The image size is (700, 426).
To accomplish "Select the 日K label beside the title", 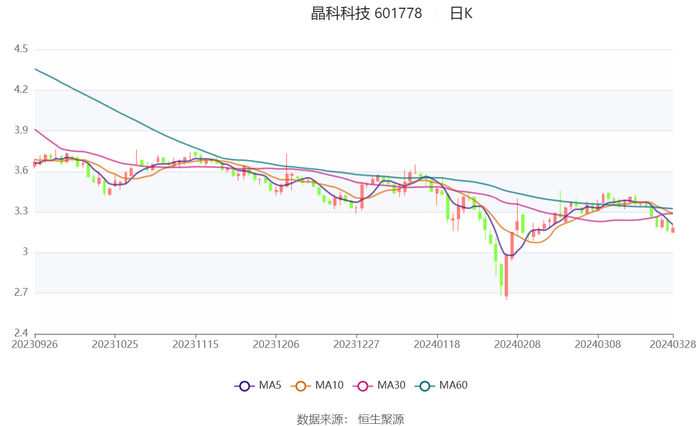I will click(461, 14).
